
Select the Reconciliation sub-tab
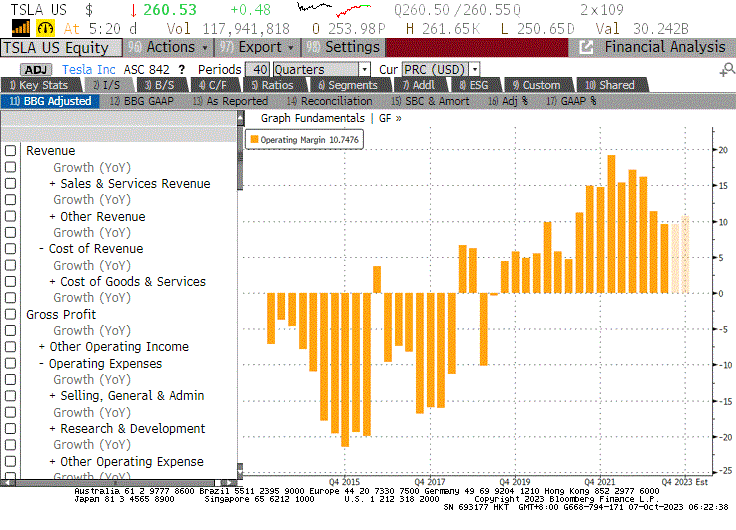pyautogui.click(x=330, y=101)
